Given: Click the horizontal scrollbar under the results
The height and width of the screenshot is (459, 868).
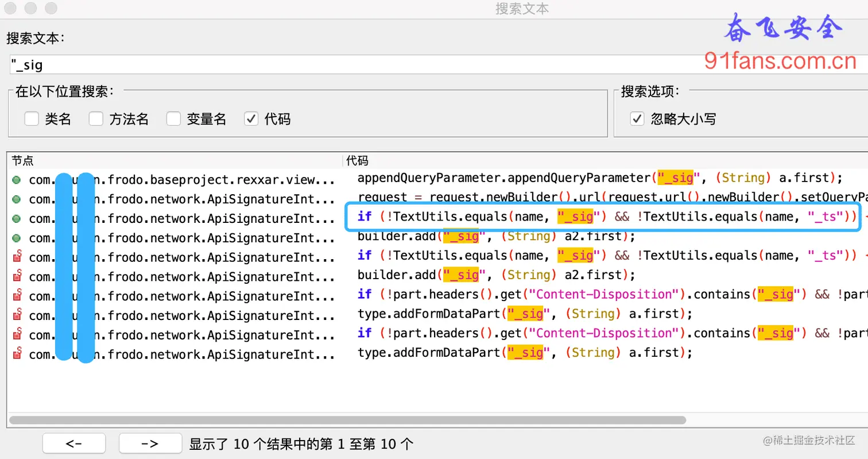Looking at the screenshot, I should (x=348, y=420).
